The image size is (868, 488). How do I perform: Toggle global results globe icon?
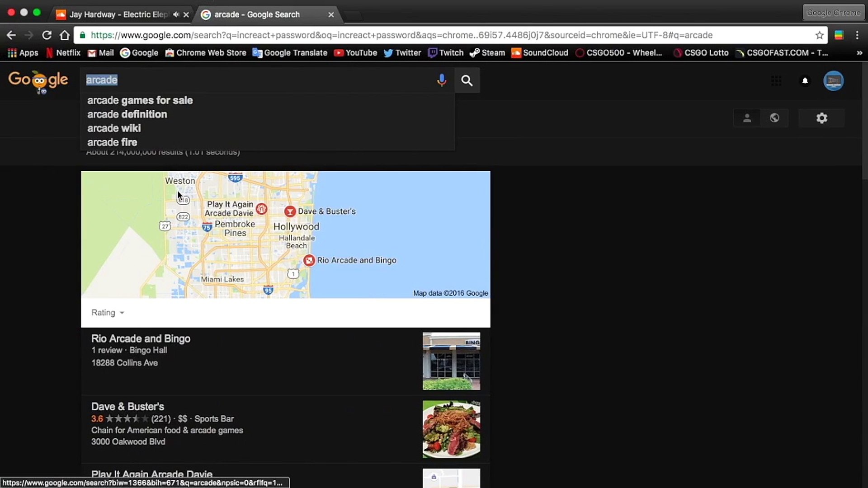tap(774, 118)
